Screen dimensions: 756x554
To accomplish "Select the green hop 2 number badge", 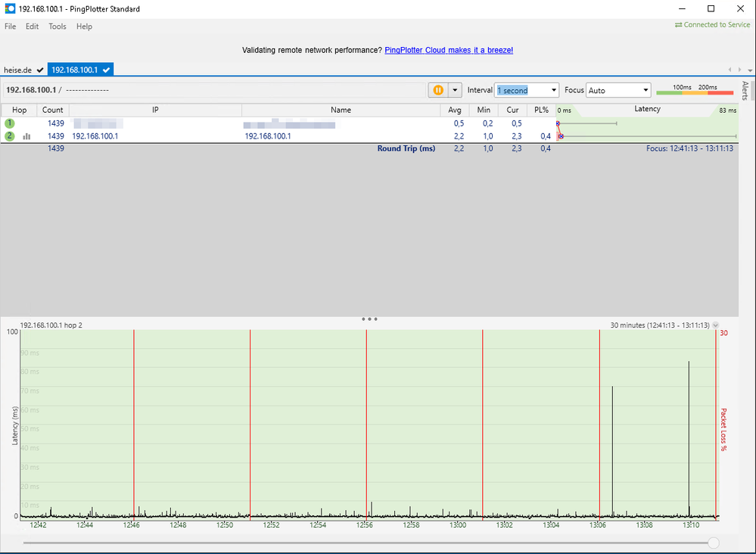I will [x=10, y=136].
